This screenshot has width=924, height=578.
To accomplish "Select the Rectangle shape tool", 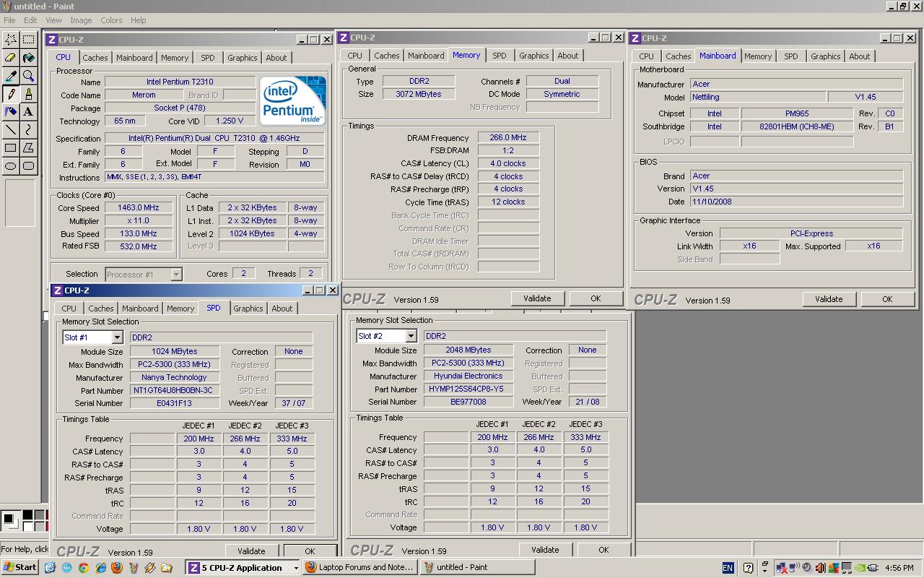I will point(11,148).
